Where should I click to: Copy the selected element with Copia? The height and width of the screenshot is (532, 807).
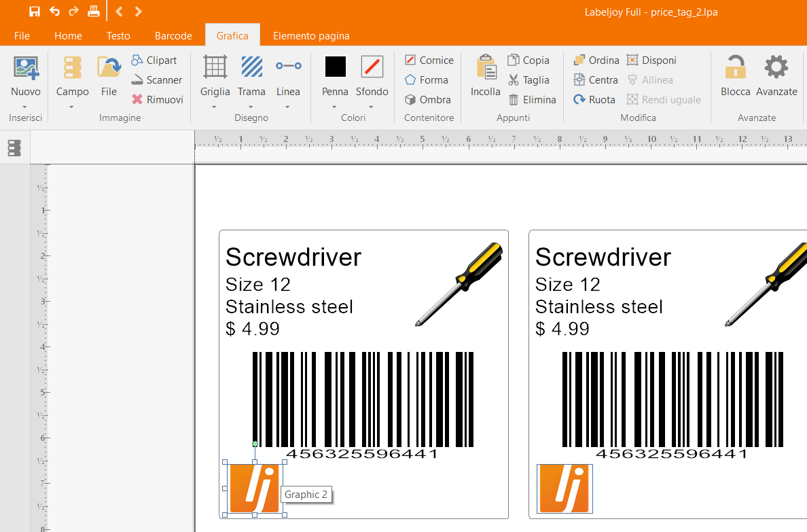click(x=528, y=60)
